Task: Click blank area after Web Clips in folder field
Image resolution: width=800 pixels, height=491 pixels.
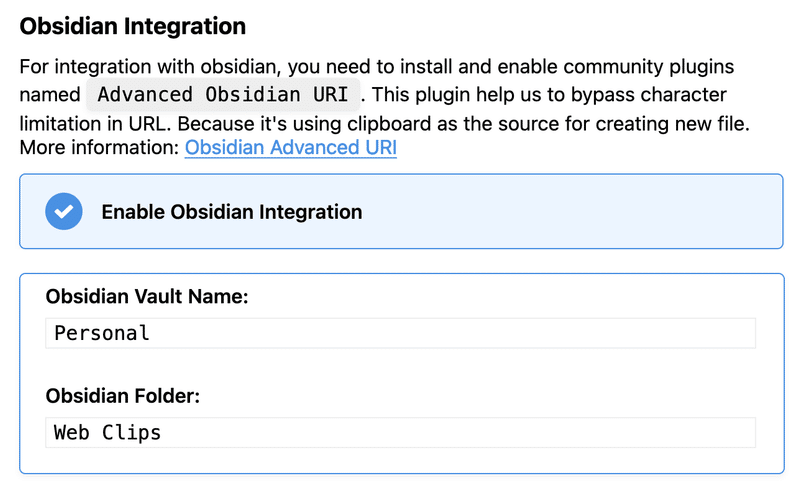Action: pyautogui.click(x=459, y=433)
